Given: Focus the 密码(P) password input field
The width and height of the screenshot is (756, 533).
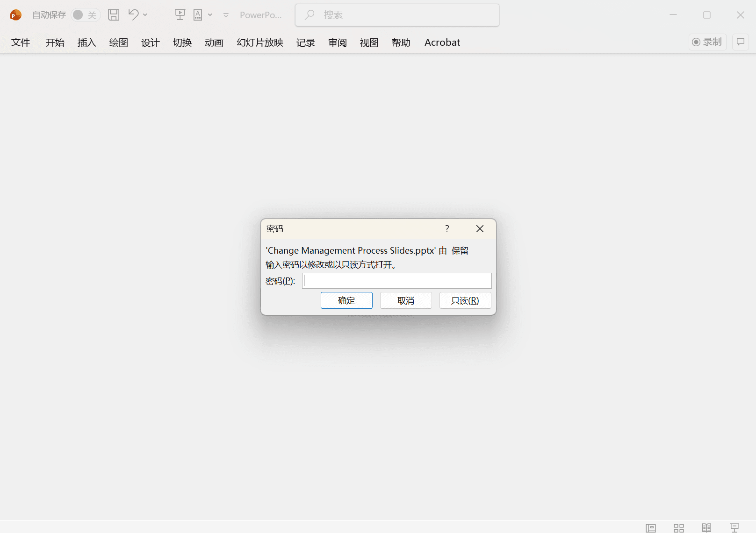Looking at the screenshot, I should click(397, 281).
